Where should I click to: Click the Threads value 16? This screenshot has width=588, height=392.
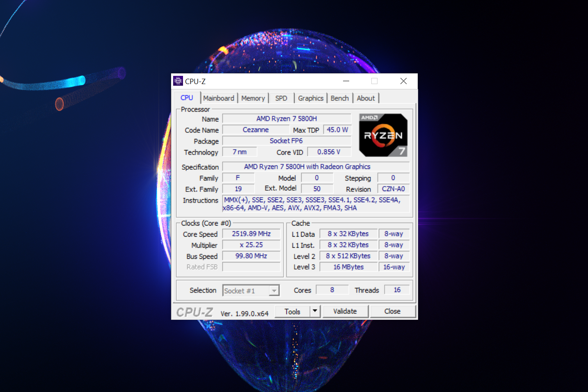point(397,289)
